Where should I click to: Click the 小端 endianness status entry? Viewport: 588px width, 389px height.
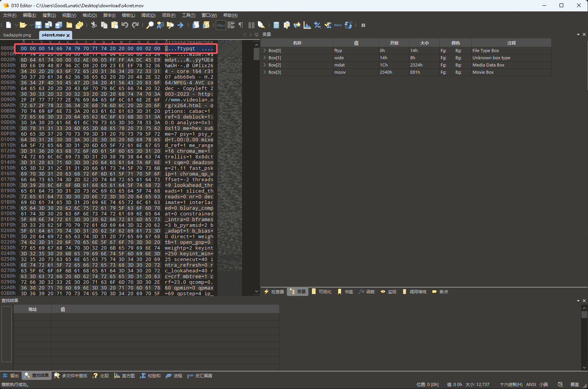coord(544,384)
